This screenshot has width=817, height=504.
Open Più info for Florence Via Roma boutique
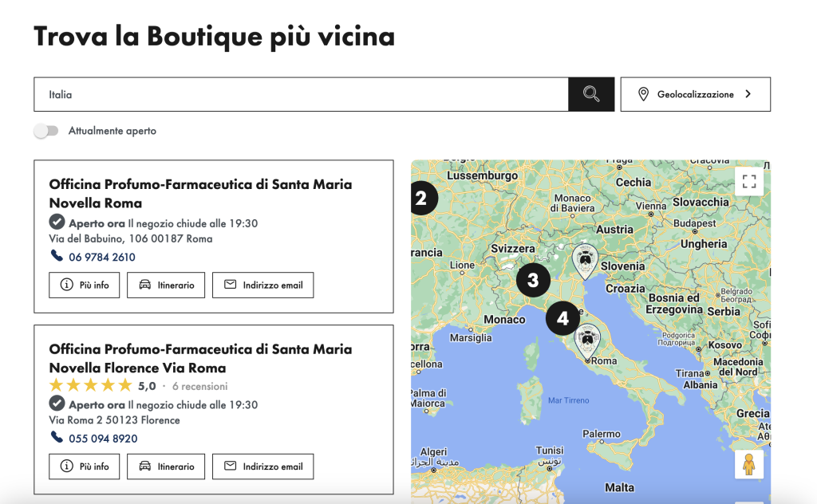pyautogui.click(x=85, y=466)
